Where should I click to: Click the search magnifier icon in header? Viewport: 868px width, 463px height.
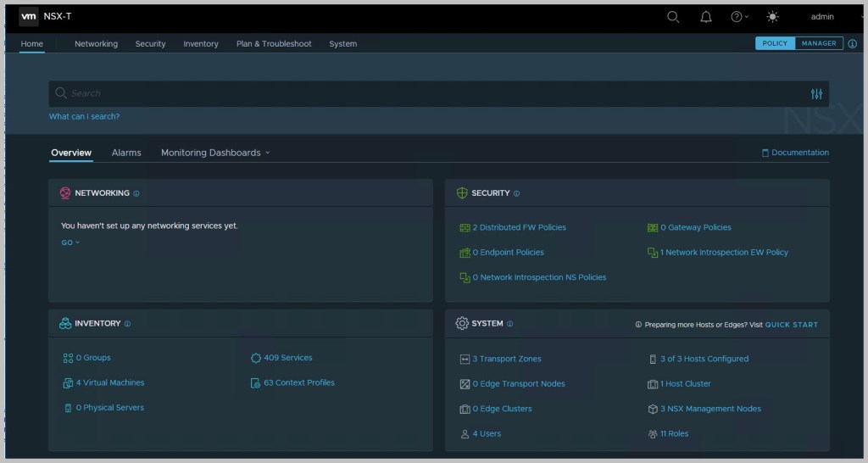673,17
